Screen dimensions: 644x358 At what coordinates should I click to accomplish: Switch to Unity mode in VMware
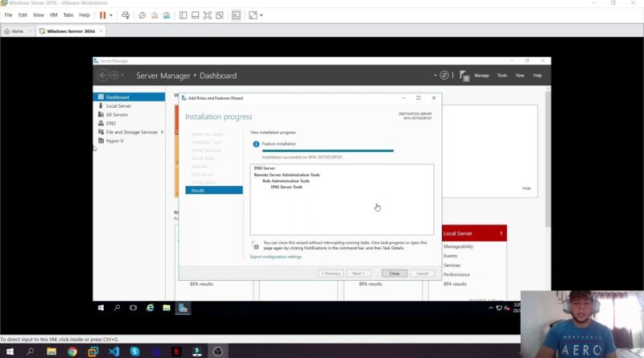click(x=220, y=15)
